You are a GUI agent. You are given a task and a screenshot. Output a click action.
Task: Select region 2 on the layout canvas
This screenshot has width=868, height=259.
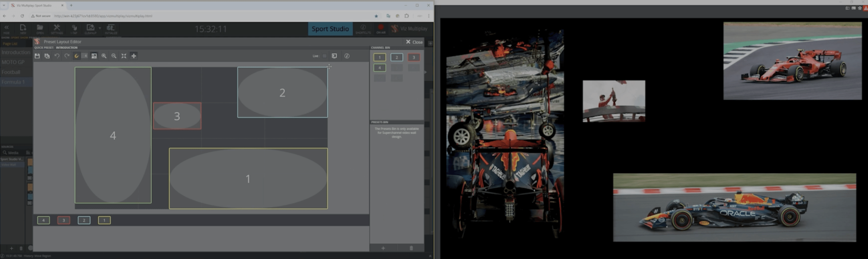(282, 92)
